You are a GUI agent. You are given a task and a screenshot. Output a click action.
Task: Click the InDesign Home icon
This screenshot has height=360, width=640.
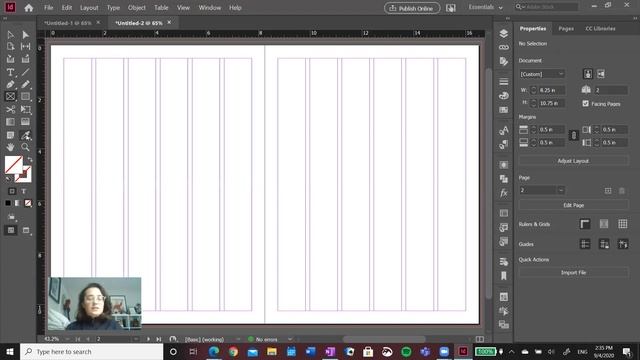coord(29,8)
